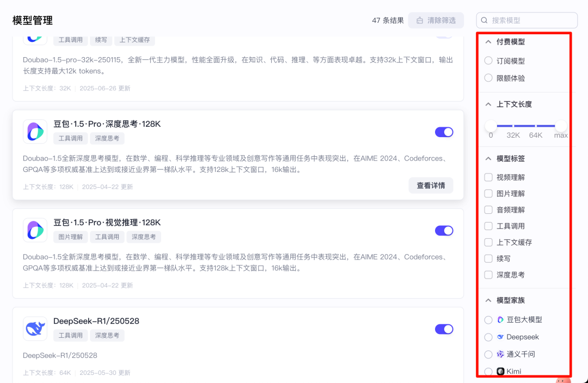Click the 豆包·1.5·Pro·深度思考·128K title

(x=107, y=124)
